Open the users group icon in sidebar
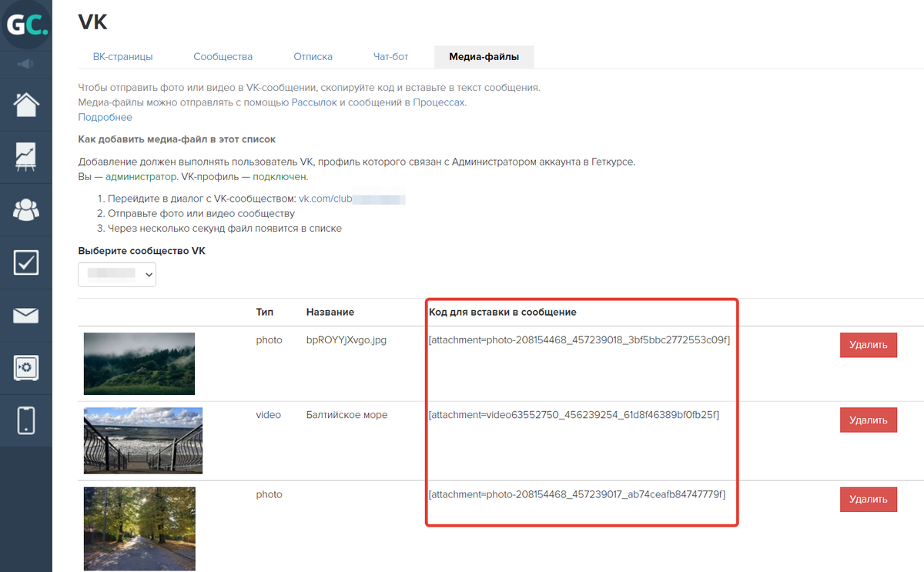The image size is (924, 572). coord(26,209)
